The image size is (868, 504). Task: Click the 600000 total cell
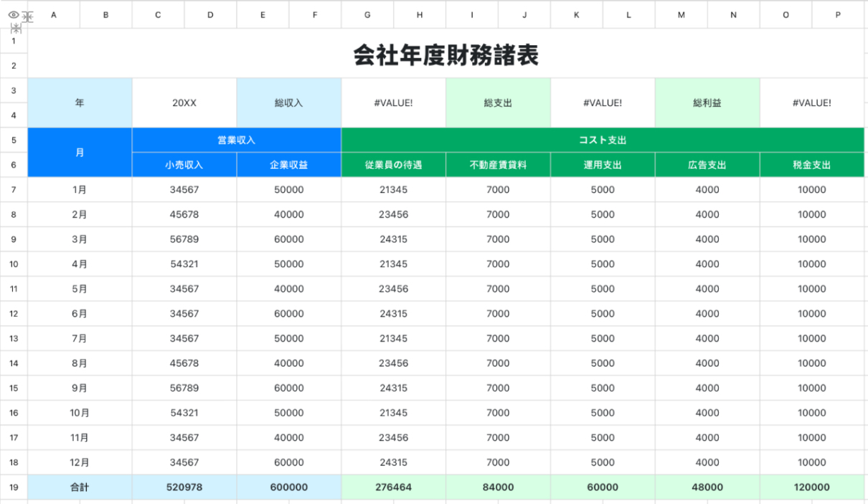point(289,487)
